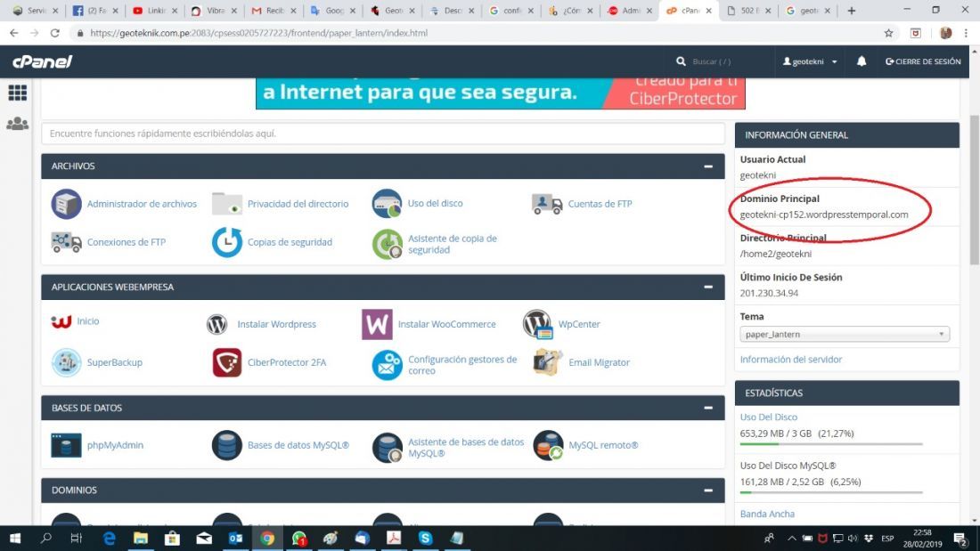Open Skype from the taskbar
The width and height of the screenshot is (980, 551).
[425, 539]
